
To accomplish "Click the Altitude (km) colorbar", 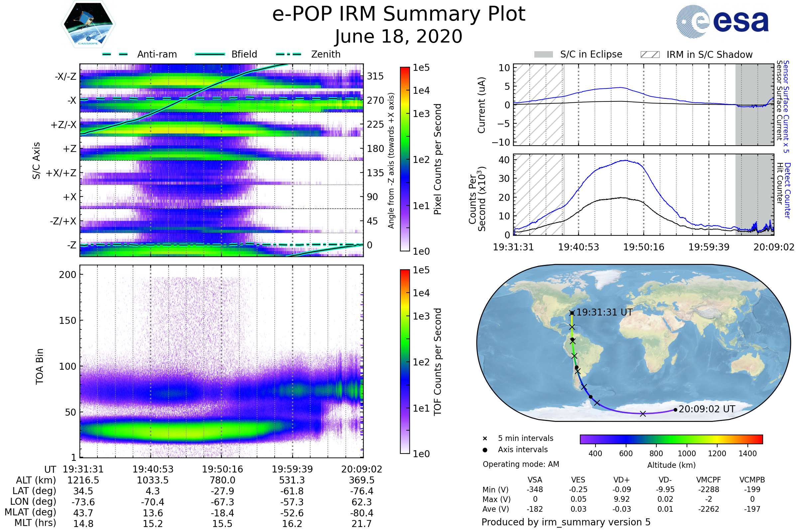I will [x=671, y=439].
